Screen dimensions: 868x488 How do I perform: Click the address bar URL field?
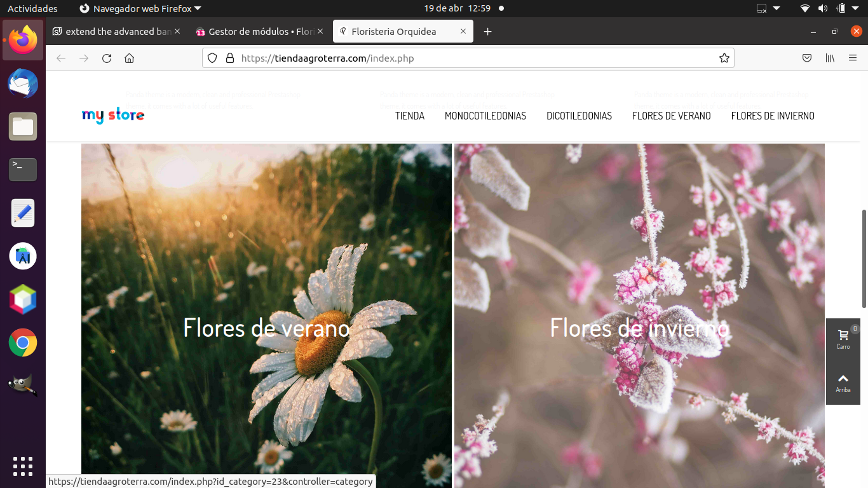(x=468, y=58)
